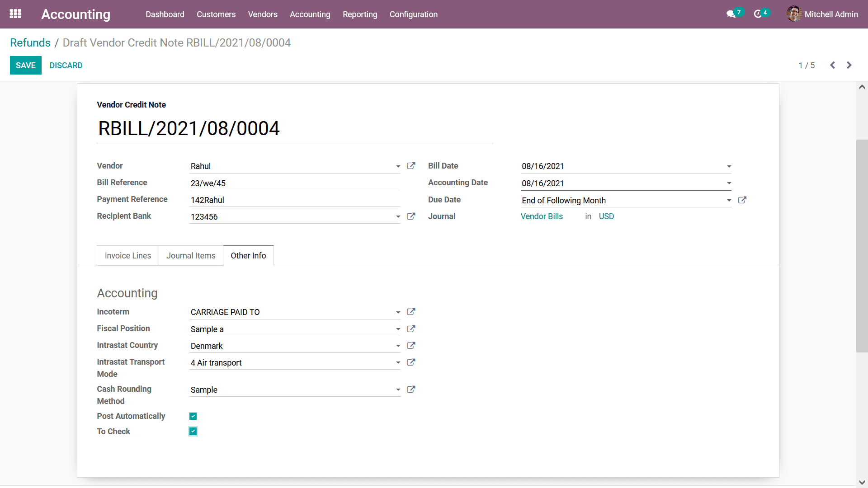868x488 pixels.
Task: Click scrollbar down arrow
Action: click(862, 482)
